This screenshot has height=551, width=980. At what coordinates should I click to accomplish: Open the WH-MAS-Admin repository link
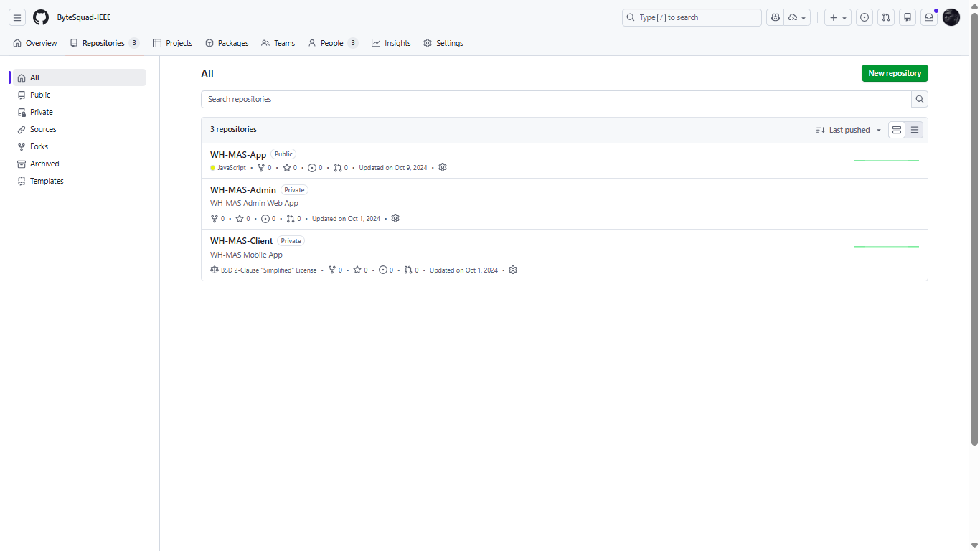pos(242,190)
